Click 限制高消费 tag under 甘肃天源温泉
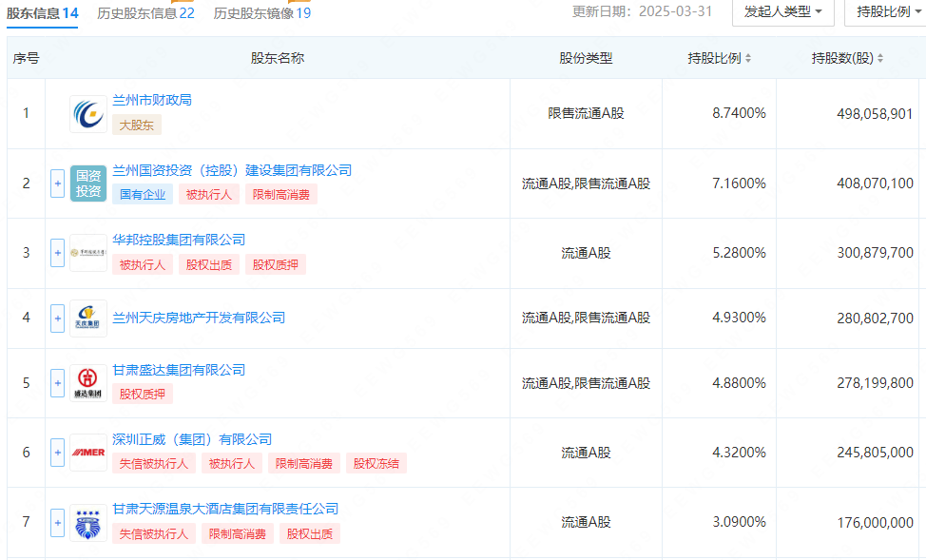926x560 pixels. (238, 534)
